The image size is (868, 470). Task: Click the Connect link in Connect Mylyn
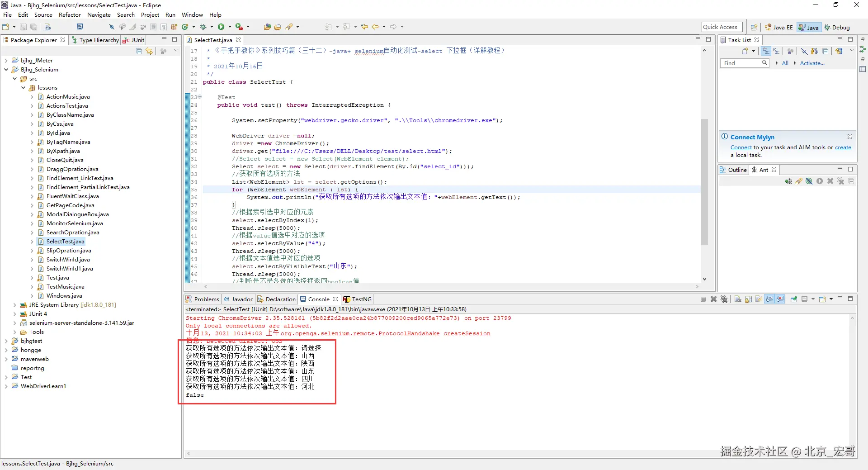tap(741, 147)
